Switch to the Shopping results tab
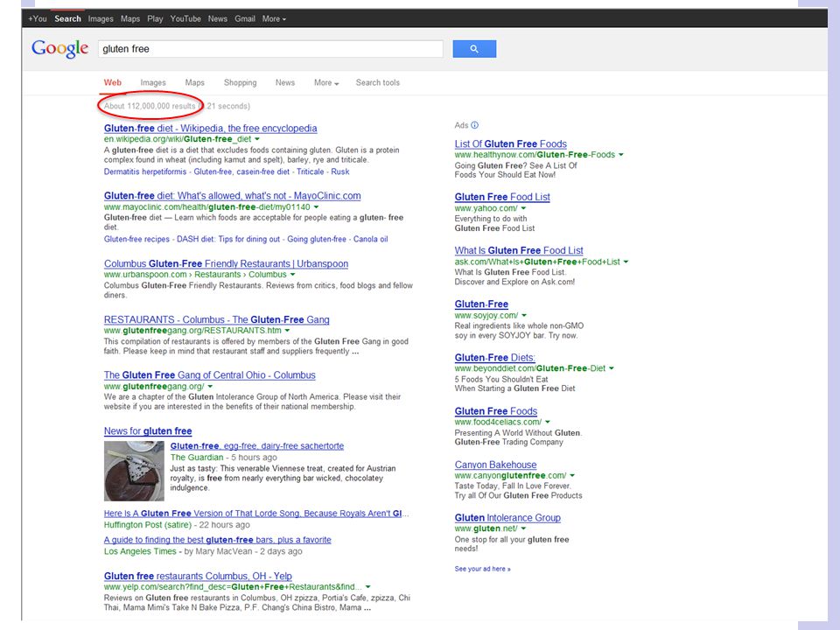 (x=240, y=82)
